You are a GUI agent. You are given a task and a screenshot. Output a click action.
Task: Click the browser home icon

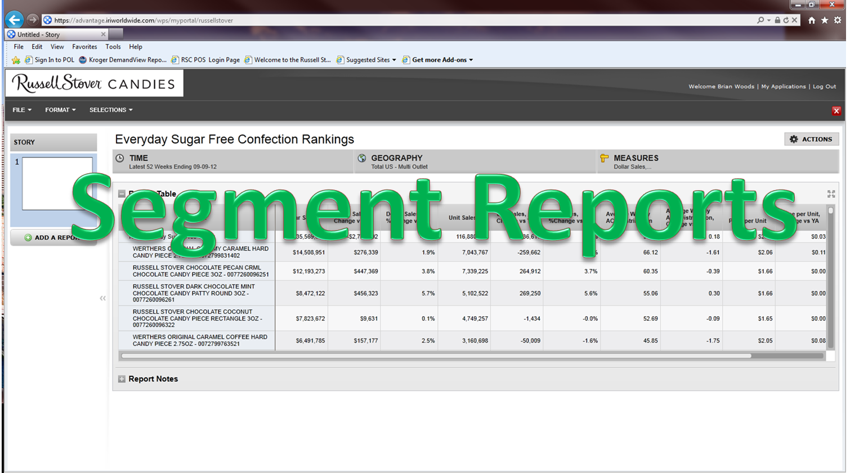(811, 20)
